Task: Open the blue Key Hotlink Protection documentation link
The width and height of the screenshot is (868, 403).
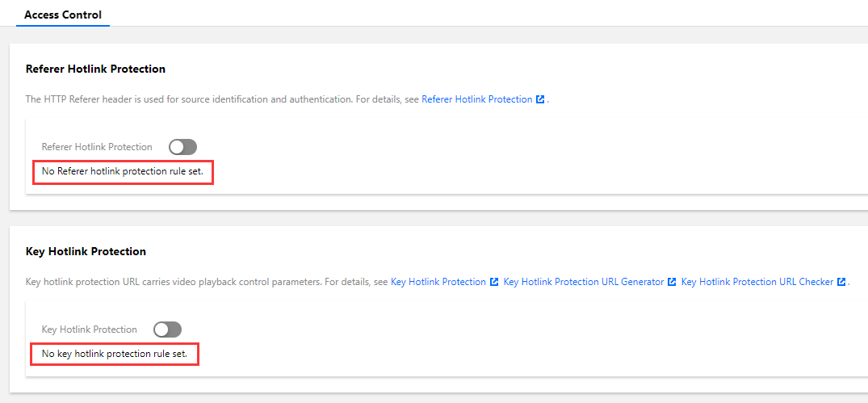Action: [438, 282]
